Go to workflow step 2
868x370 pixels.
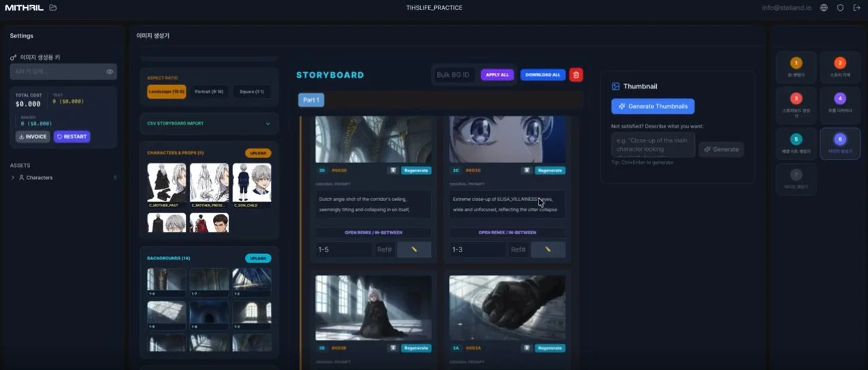click(839, 67)
